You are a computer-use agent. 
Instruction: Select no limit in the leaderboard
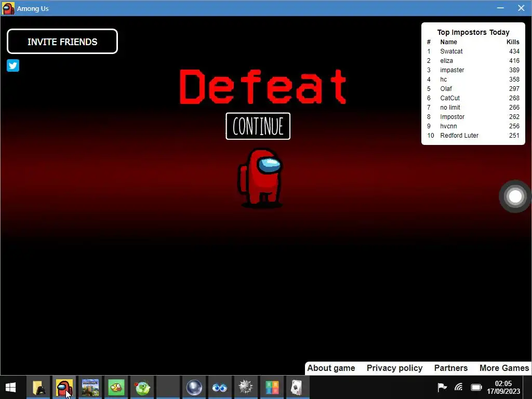(450, 107)
